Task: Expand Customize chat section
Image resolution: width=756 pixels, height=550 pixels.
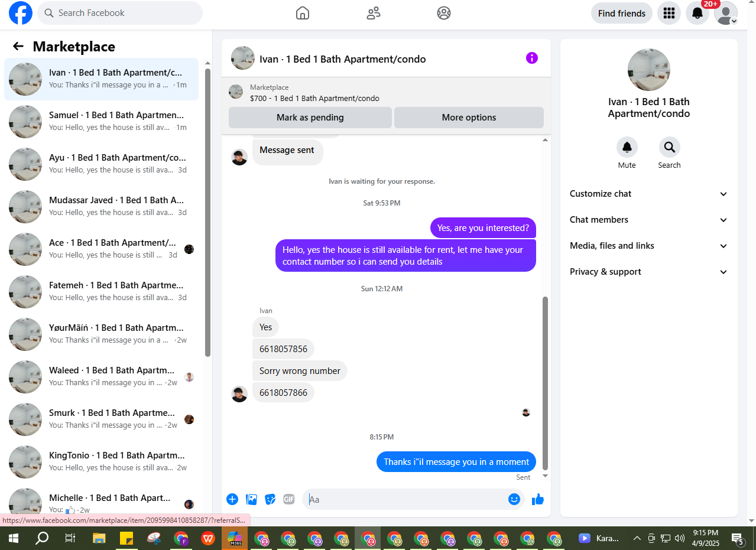Action: pyautogui.click(x=648, y=194)
